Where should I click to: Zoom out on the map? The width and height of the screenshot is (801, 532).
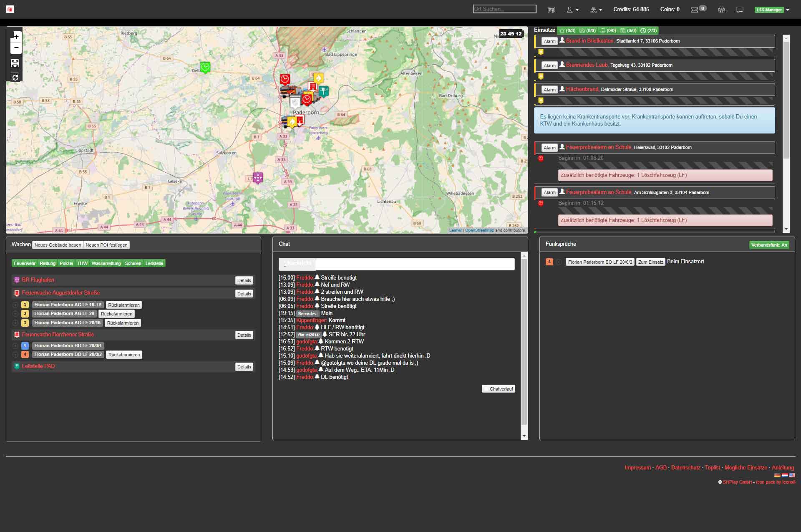click(x=16, y=48)
